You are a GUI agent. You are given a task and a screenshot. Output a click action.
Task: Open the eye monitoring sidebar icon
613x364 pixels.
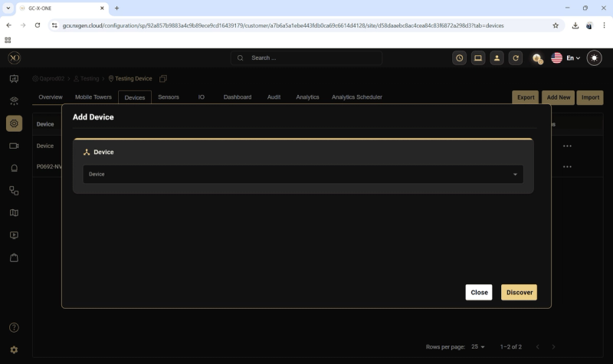pos(14,101)
